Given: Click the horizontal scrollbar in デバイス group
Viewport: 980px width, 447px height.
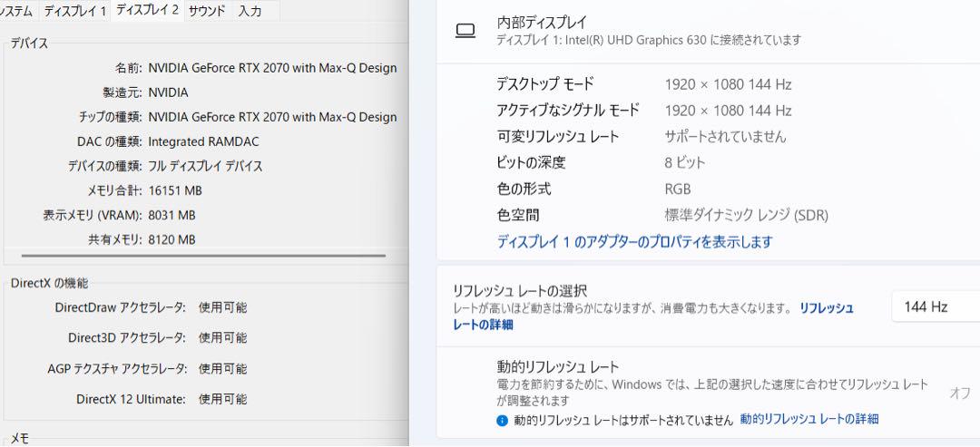Looking at the screenshot, I should click(203, 256).
